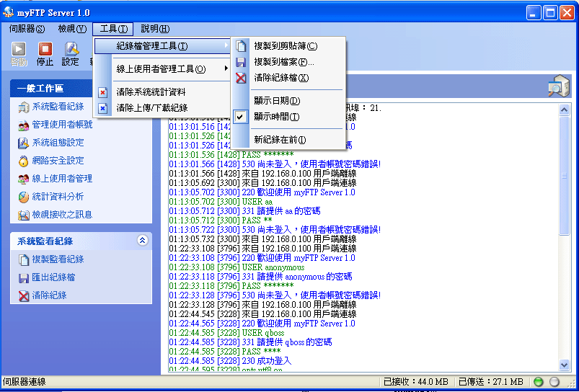Open the 伺服器 menu
Screen dimensions: 579x392
27,29
